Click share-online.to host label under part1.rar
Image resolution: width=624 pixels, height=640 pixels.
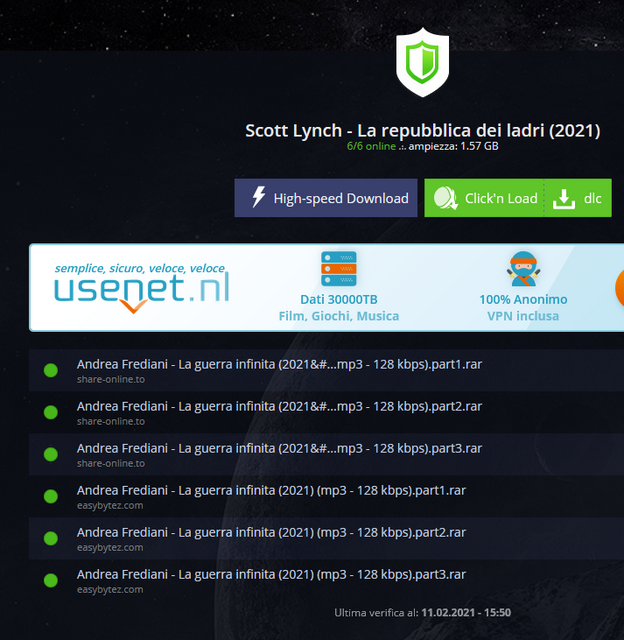(x=111, y=379)
